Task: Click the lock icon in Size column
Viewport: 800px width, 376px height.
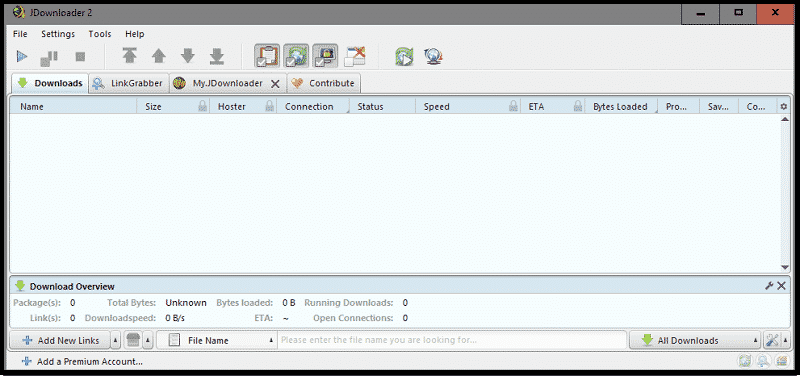Action: coord(203,106)
